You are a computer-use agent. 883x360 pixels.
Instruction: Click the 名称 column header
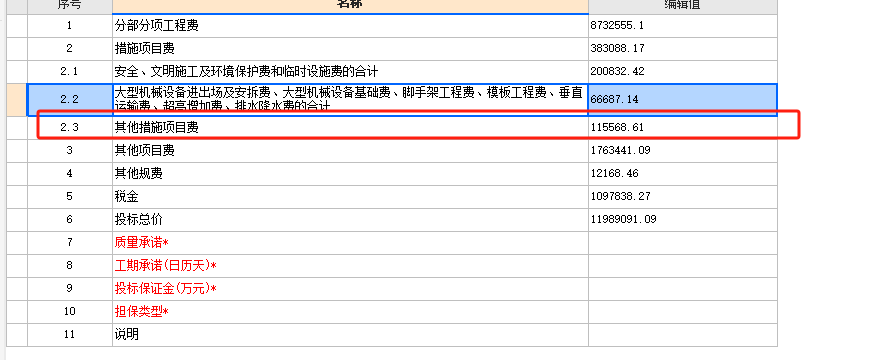[x=350, y=6]
